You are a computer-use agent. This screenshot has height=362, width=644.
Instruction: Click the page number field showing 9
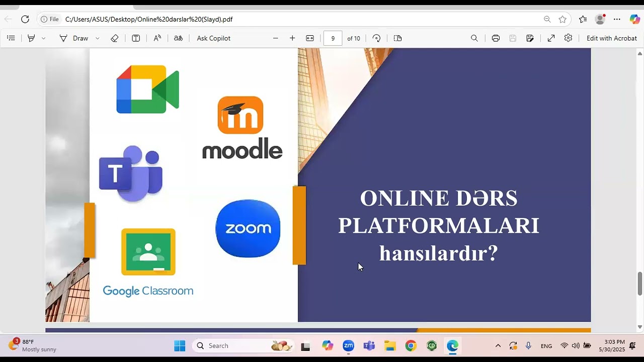tap(333, 38)
